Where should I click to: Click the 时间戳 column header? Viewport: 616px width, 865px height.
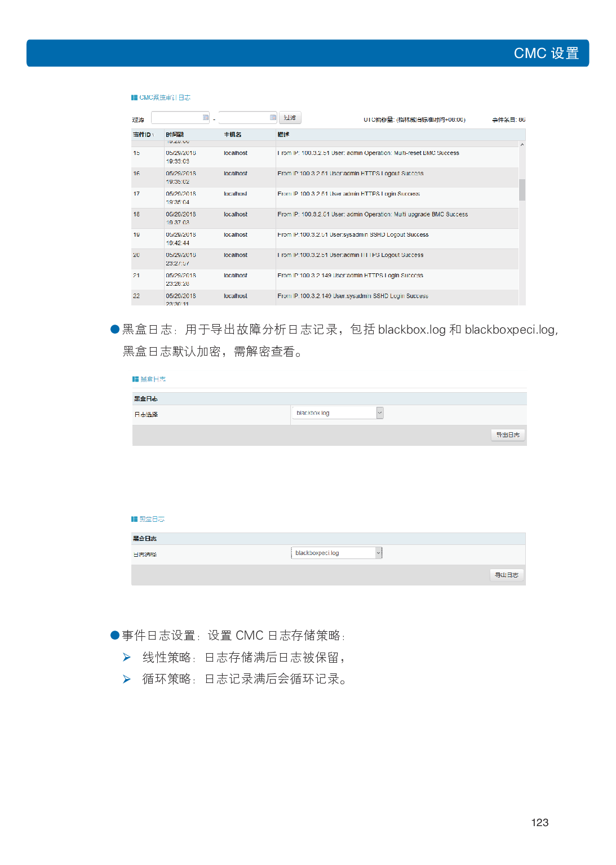pyautogui.click(x=175, y=135)
